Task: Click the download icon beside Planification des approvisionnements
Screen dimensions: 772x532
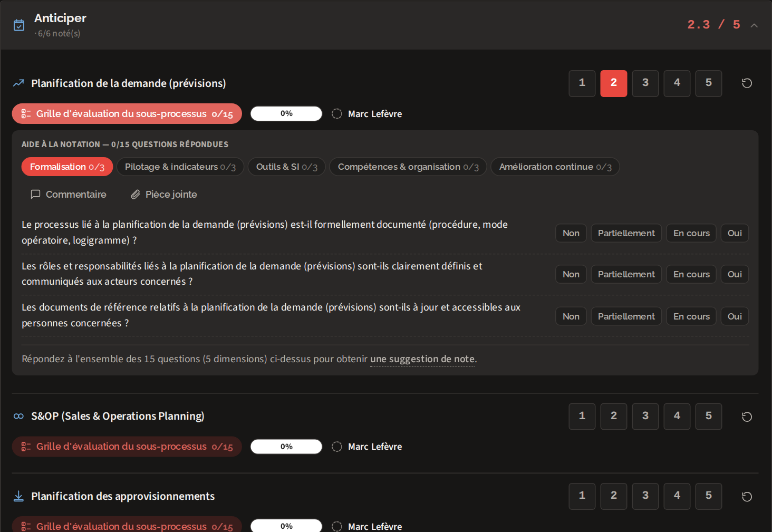Action: (18, 496)
